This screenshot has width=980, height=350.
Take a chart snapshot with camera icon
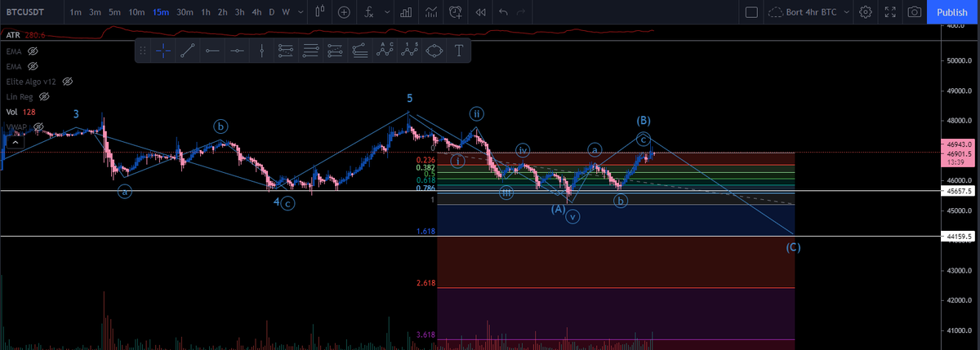point(915,12)
